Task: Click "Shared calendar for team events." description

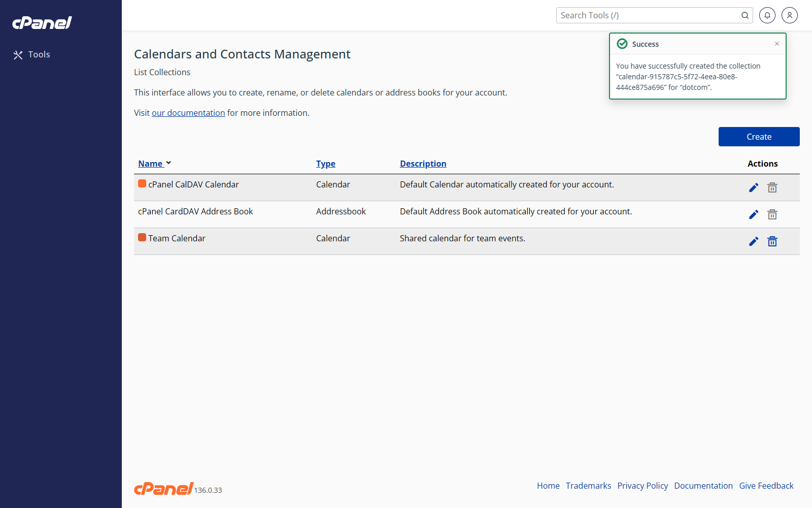Action: pyautogui.click(x=462, y=238)
